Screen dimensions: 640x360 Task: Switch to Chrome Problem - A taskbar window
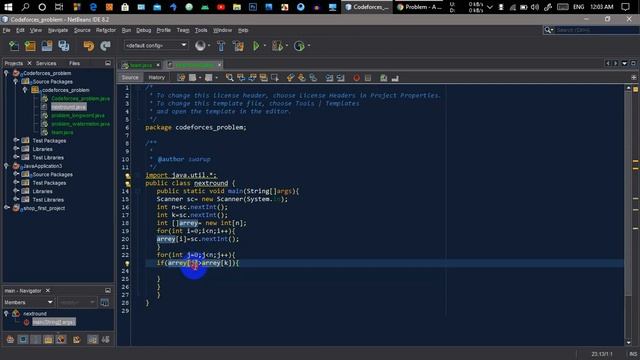tap(419, 7)
